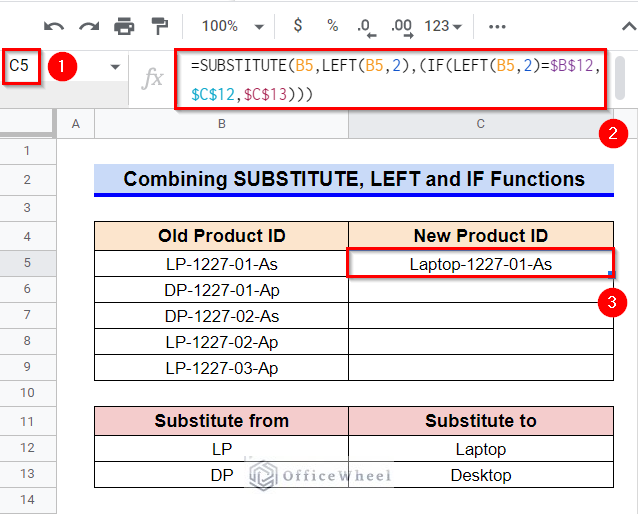The image size is (638, 514).
Task: Select empty New Product ID cell in row 7
Action: (481, 316)
